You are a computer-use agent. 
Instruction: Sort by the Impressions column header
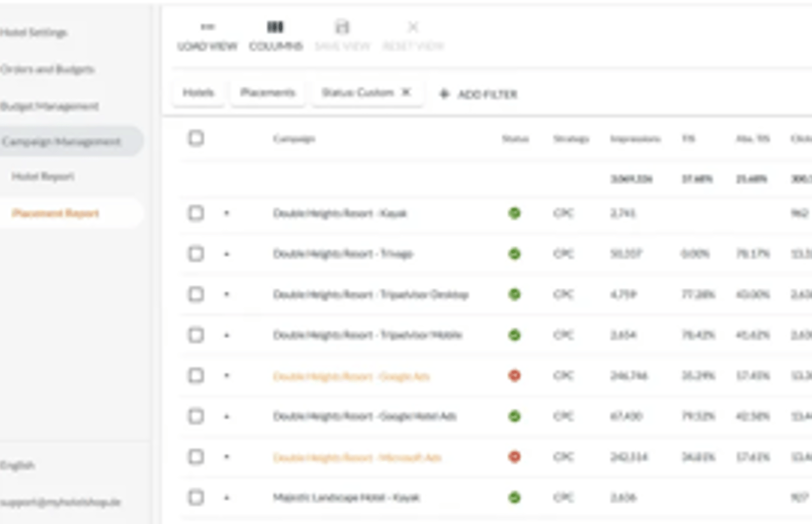point(635,139)
